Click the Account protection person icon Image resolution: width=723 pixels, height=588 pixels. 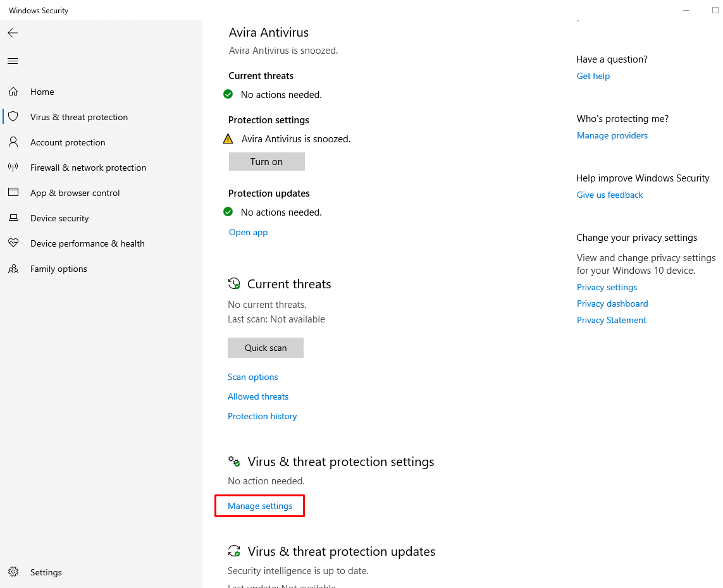(13, 142)
